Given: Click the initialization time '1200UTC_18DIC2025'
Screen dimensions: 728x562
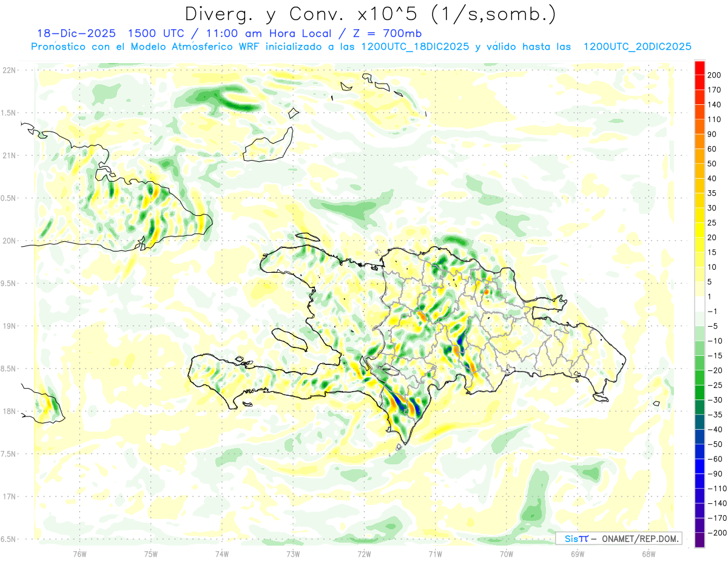Looking at the screenshot, I should coord(414,47).
